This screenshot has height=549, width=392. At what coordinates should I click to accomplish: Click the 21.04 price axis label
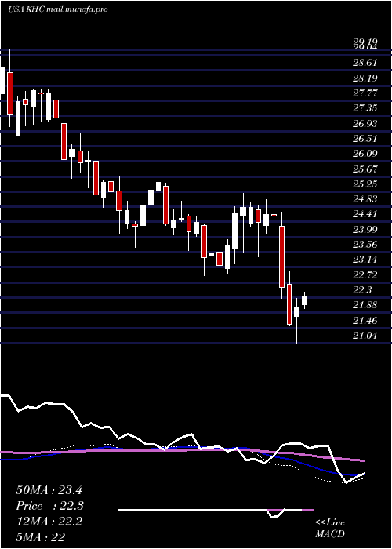(x=365, y=336)
